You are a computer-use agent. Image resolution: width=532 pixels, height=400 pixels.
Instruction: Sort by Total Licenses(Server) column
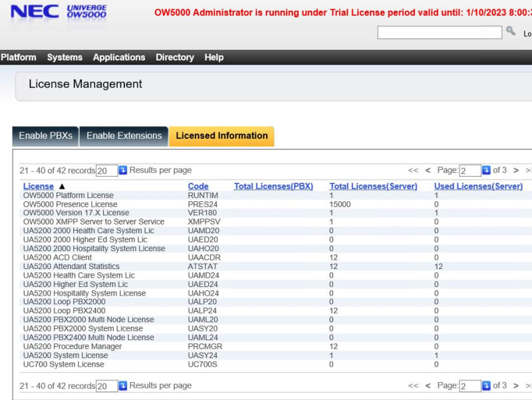click(374, 186)
